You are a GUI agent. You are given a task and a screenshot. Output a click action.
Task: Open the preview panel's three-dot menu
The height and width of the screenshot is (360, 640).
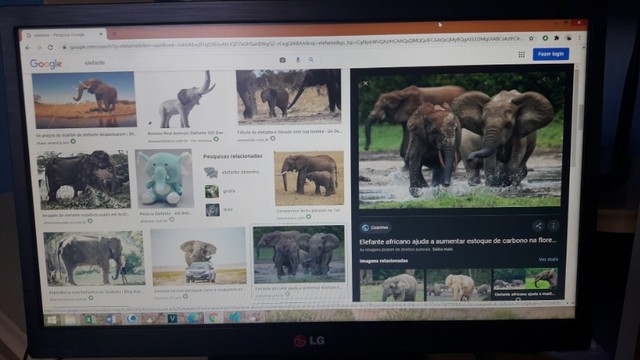[553, 225]
